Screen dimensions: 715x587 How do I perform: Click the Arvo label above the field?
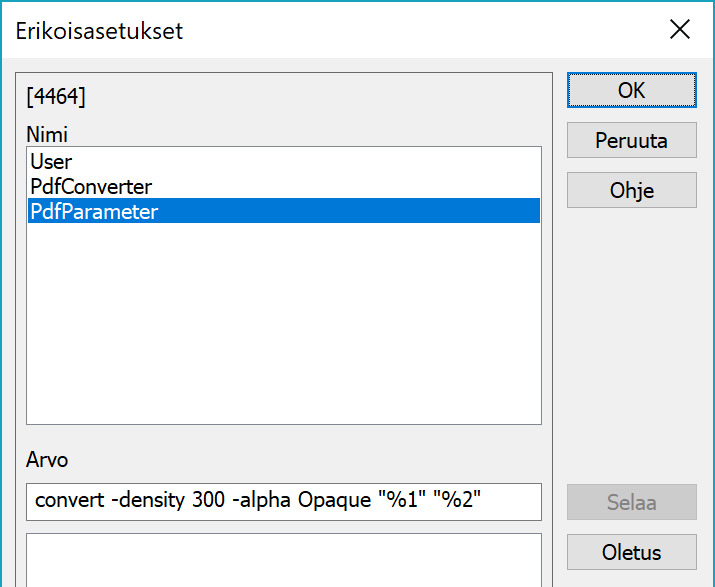coord(47,460)
